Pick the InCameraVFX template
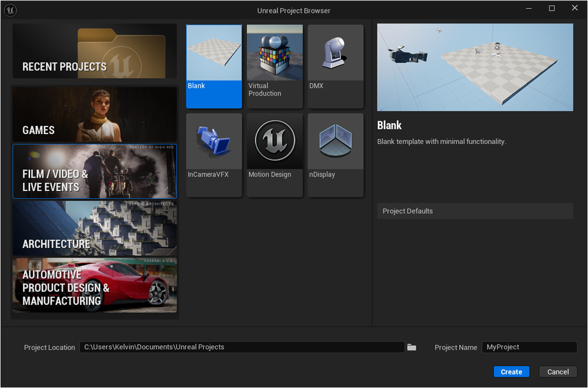Viewport: 588px width, 388px height. coord(214,155)
